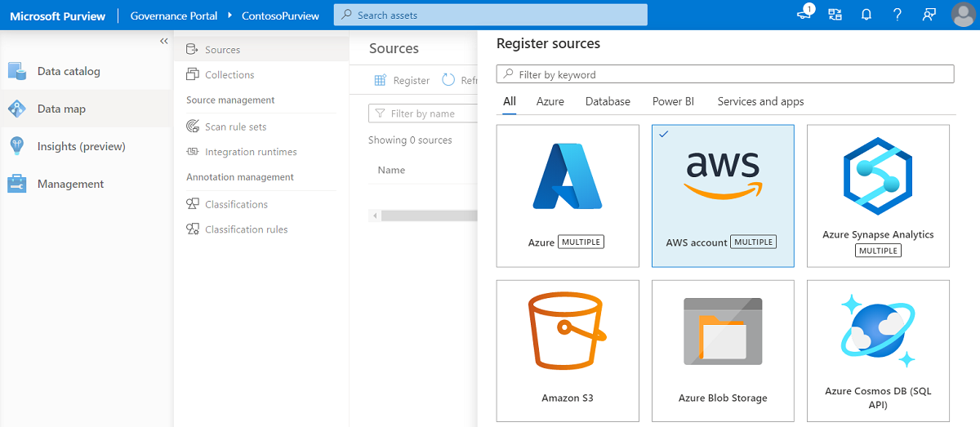Open the directory switch icon in header
This screenshot has width=980, height=427.
pos(835,15)
